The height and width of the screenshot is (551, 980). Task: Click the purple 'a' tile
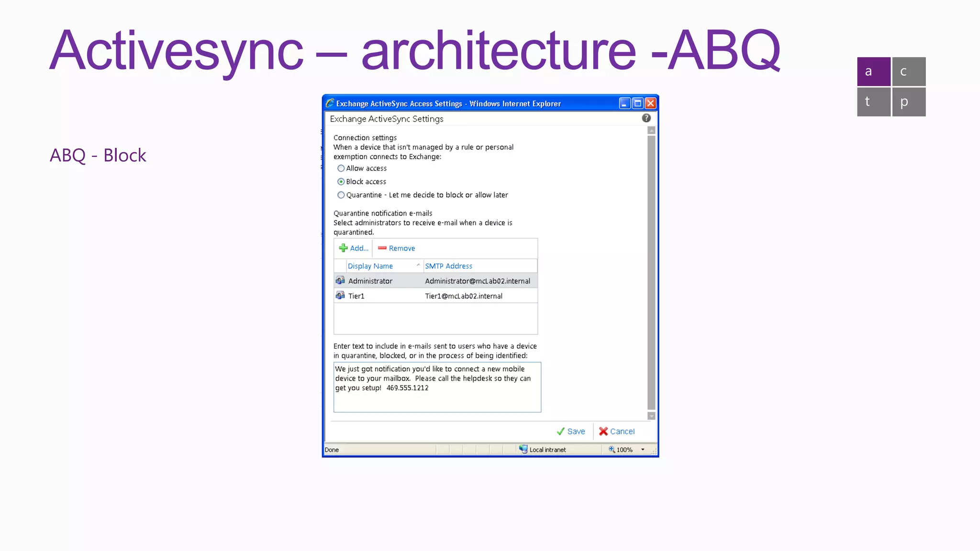[874, 72]
